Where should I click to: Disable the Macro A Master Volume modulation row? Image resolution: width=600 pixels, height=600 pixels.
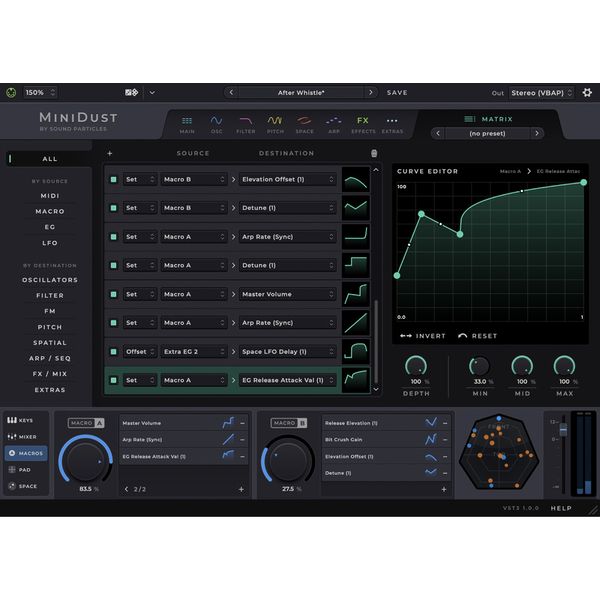pos(113,294)
